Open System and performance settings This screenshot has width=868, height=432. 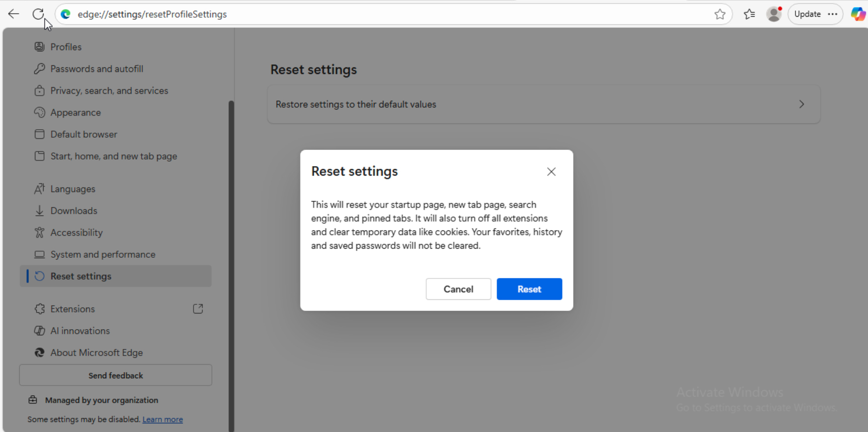pos(116,254)
